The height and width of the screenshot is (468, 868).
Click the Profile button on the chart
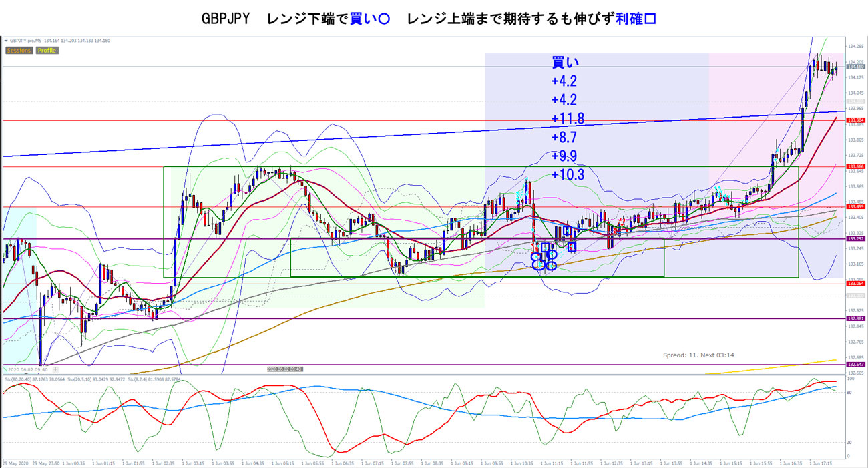[47, 50]
